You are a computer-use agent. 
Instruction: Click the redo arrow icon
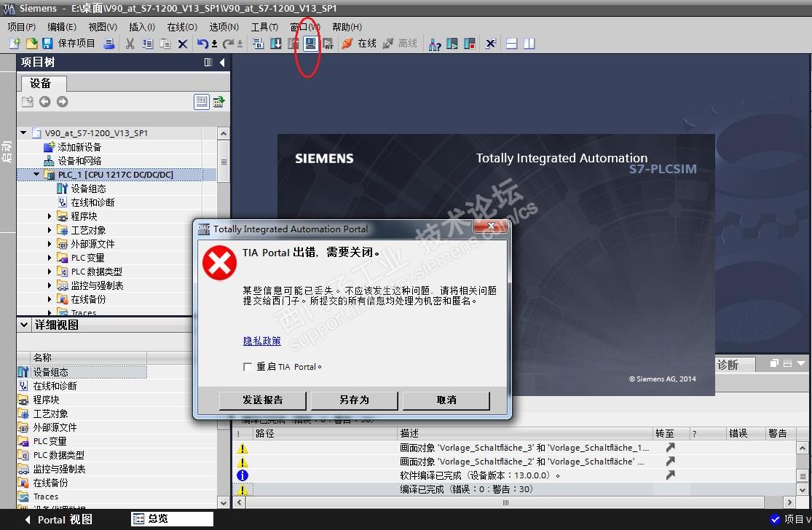(x=229, y=44)
